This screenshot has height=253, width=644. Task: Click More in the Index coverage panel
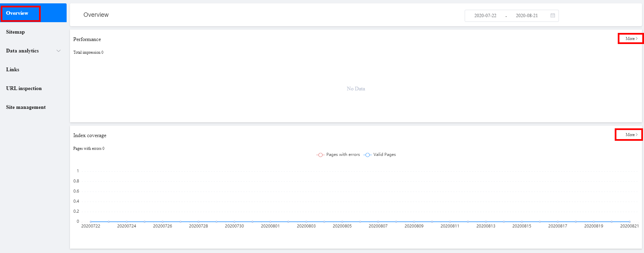[631, 135]
